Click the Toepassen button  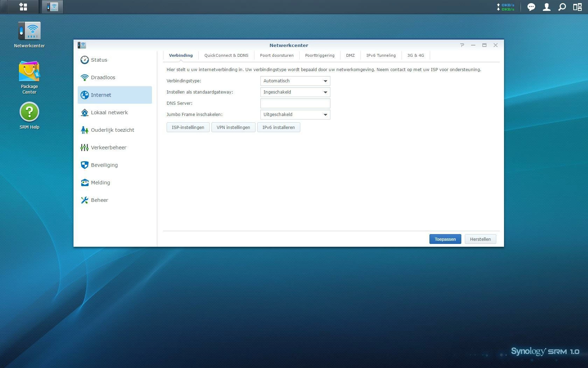coord(445,239)
